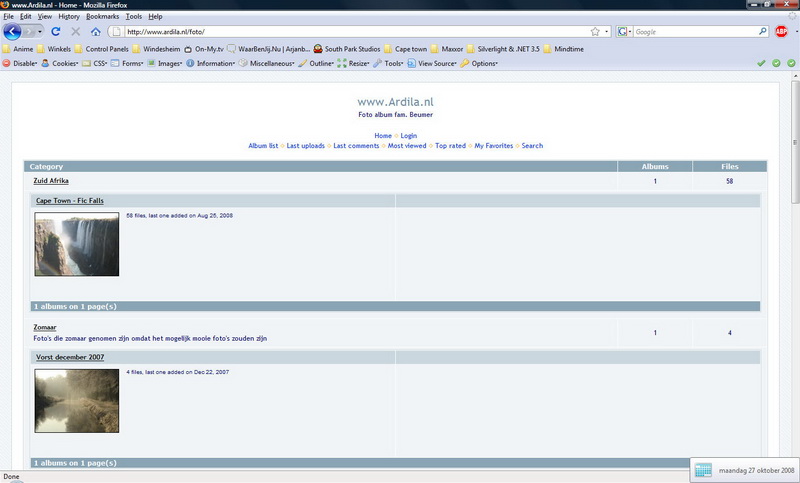Open the Maxxor bookmarks folder

[447, 49]
